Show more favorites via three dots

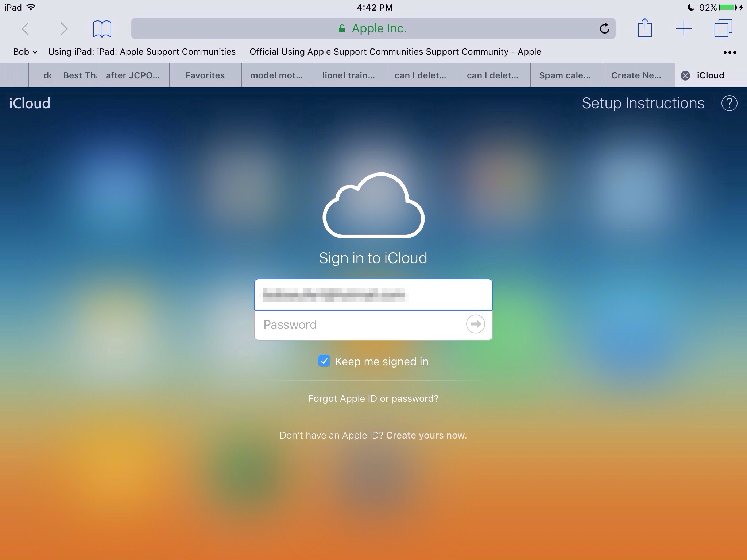(x=729, y=52)
